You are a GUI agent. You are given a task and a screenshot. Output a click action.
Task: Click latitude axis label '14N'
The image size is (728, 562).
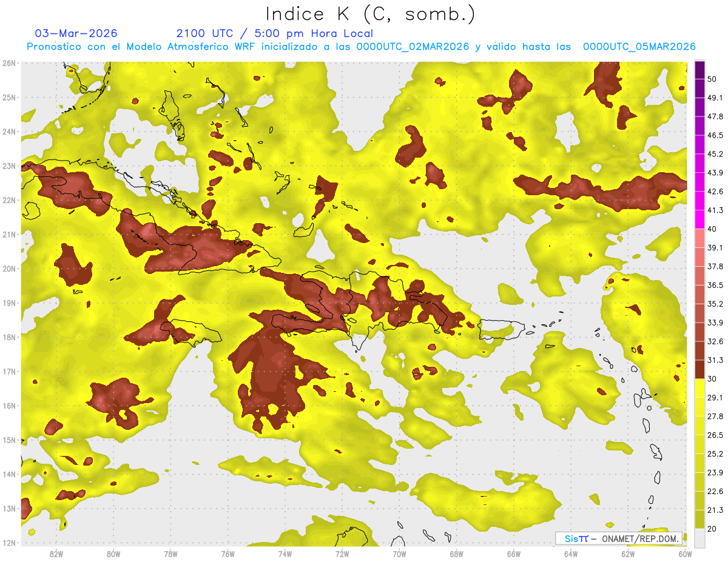coord(9,474)
